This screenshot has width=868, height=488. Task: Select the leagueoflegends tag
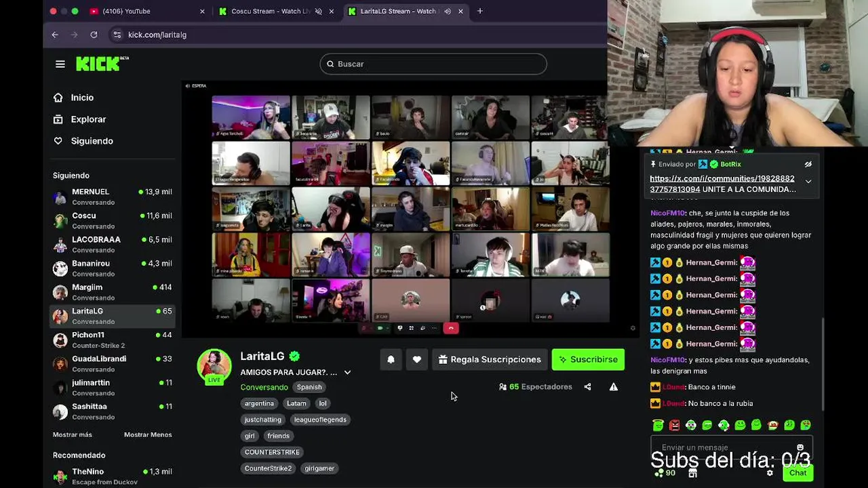click(320, 420)
